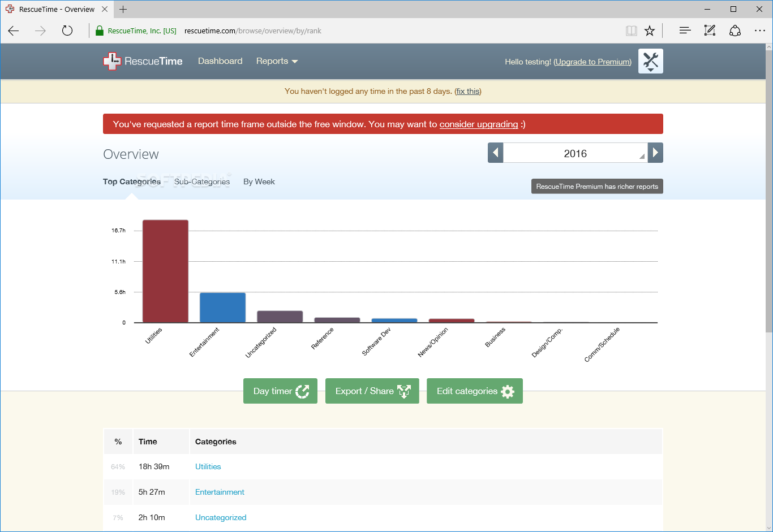The width and height of the screenshot is (773, 532).
Task: Open Edit categories settings
Action: coord(475,391)
